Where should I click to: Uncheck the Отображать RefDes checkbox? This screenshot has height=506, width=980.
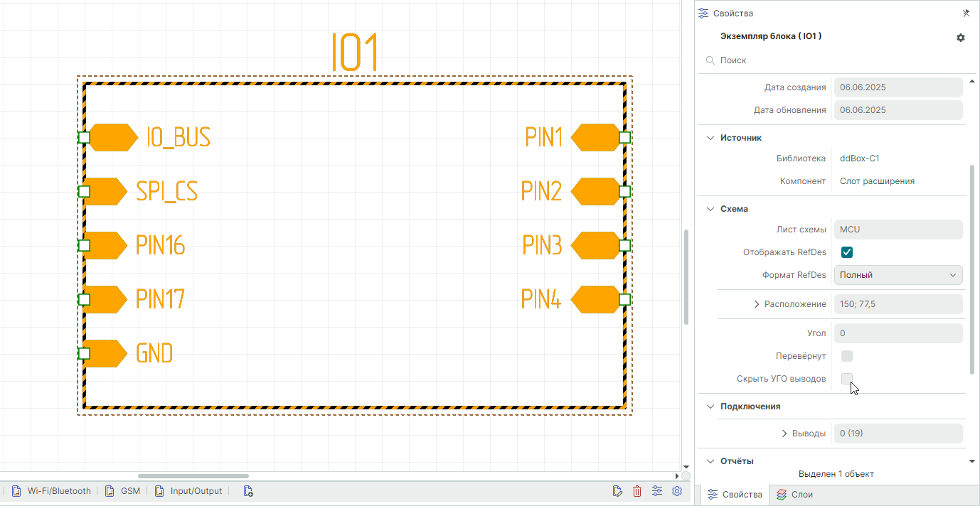(847, 252)
